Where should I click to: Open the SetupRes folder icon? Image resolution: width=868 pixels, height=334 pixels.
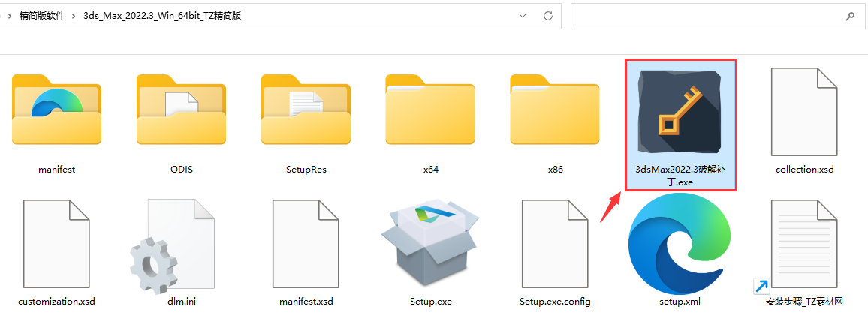(x=306, y=110)
